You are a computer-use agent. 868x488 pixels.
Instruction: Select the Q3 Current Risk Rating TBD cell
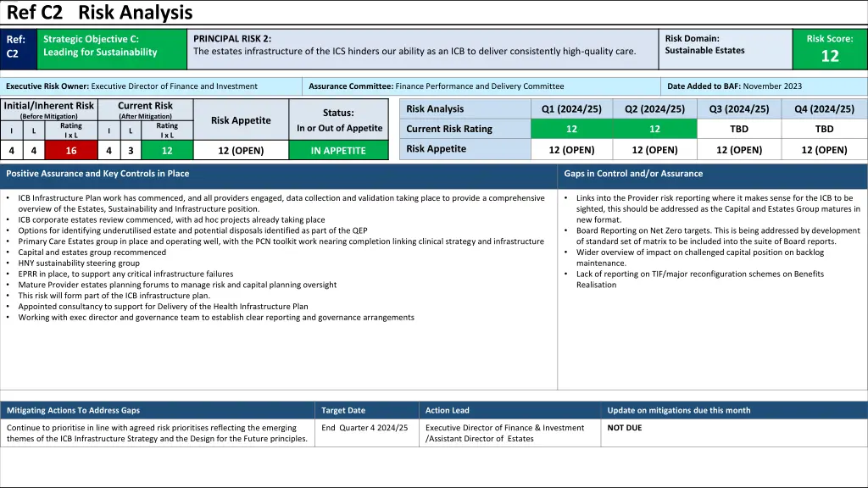pos(738,130)
